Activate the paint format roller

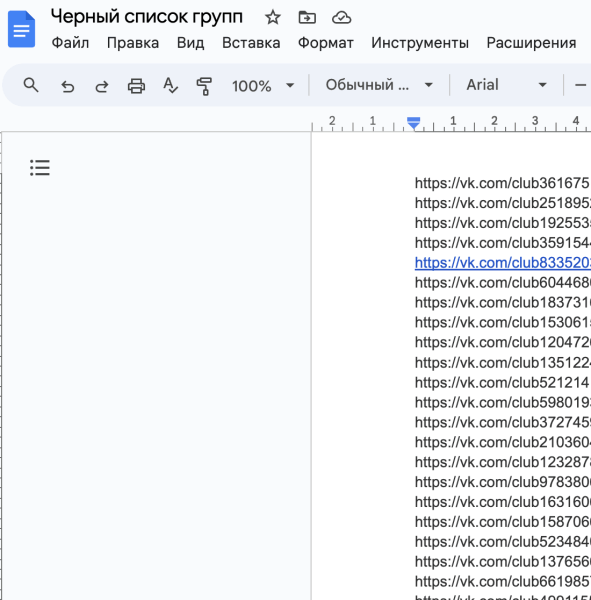click(204, 86)
